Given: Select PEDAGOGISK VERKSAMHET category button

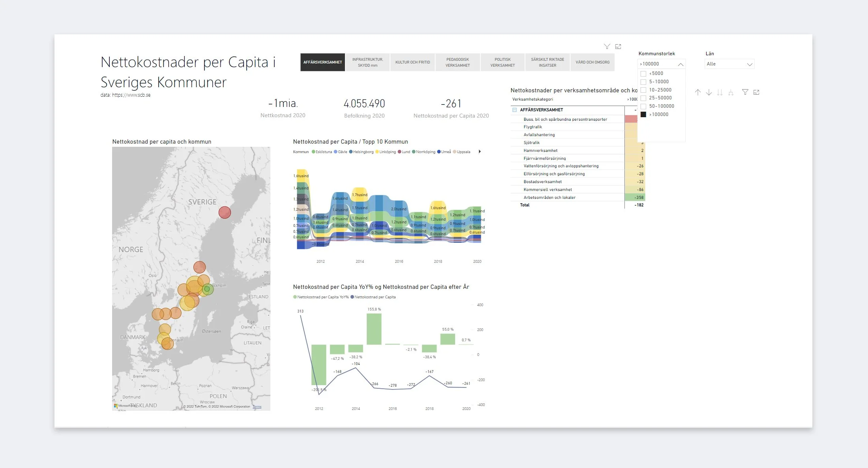Looking at the screenshot, I should 457,62.
